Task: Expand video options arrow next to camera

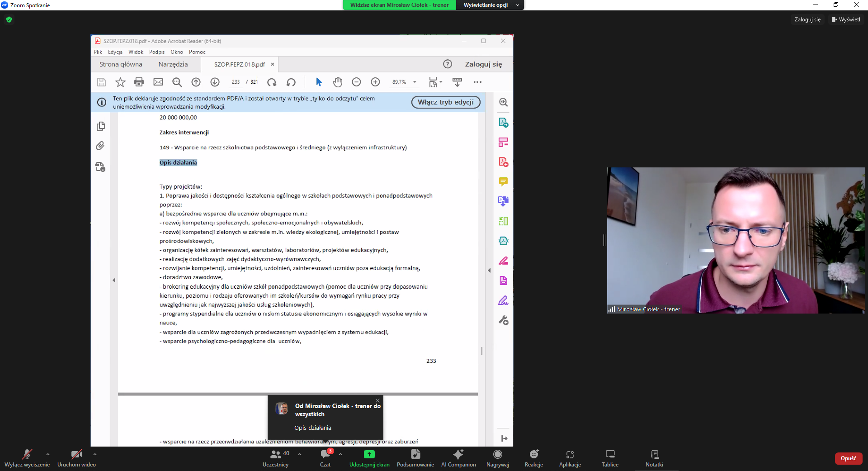Action: (x=95, y=454)
